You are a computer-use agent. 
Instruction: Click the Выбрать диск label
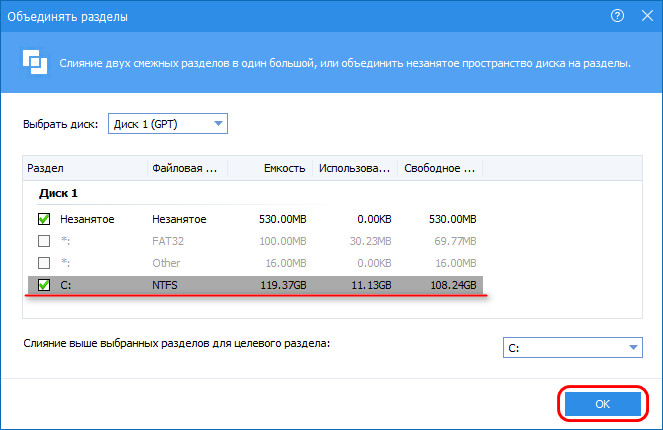click(x=60, y=124)
